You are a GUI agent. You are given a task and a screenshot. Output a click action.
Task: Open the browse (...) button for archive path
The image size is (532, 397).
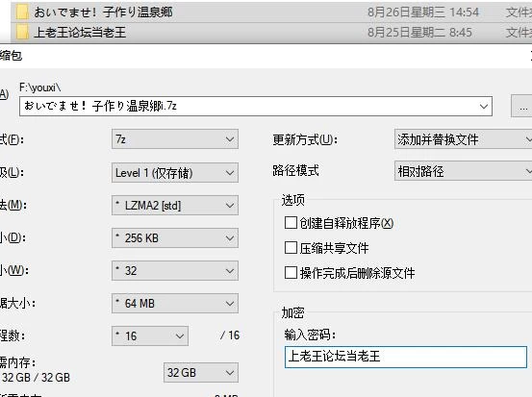[x=522, y=107]
